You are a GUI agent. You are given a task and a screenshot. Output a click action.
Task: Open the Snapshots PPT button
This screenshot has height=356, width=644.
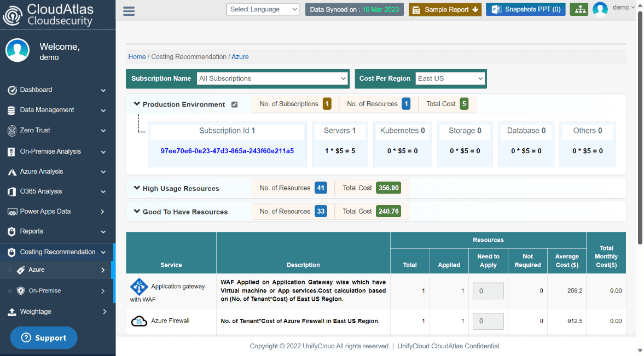point(525,9)
